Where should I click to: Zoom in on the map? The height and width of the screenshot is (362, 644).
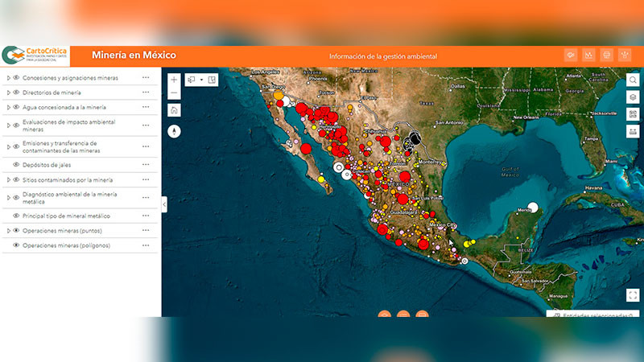[x=174, y=80]
